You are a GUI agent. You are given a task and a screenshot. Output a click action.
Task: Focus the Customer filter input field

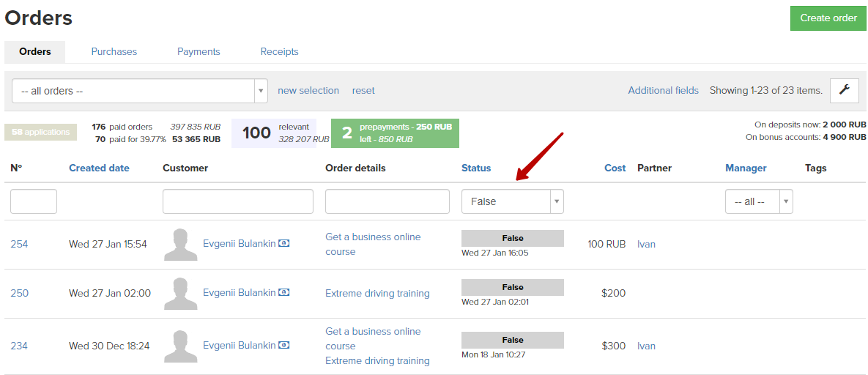[238, 201]
